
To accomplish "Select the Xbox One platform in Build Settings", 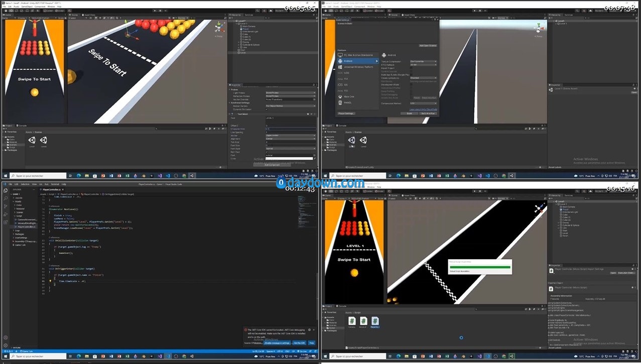I will pyautogui.click(x=358, y=97).
